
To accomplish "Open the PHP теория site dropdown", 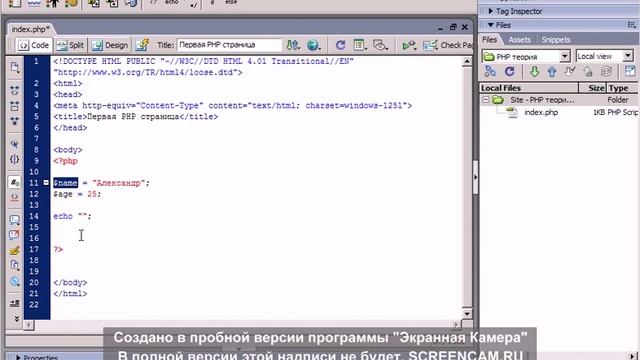I will click(x=565, y=56).
